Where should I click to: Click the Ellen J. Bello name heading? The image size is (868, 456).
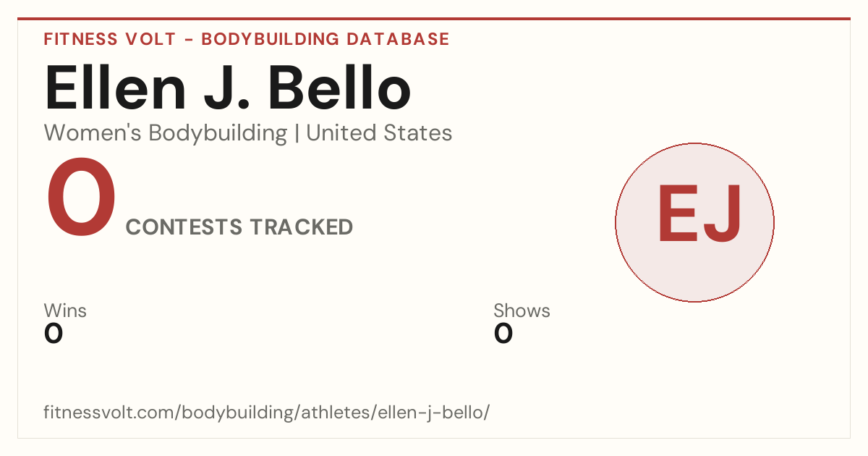[228, 89]
